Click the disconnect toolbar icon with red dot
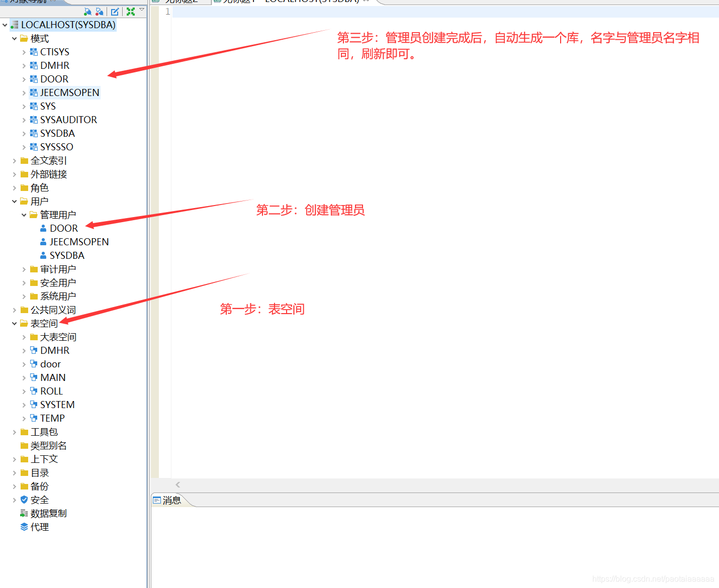Viewport: 719px width, 588px height. [100, 12]
